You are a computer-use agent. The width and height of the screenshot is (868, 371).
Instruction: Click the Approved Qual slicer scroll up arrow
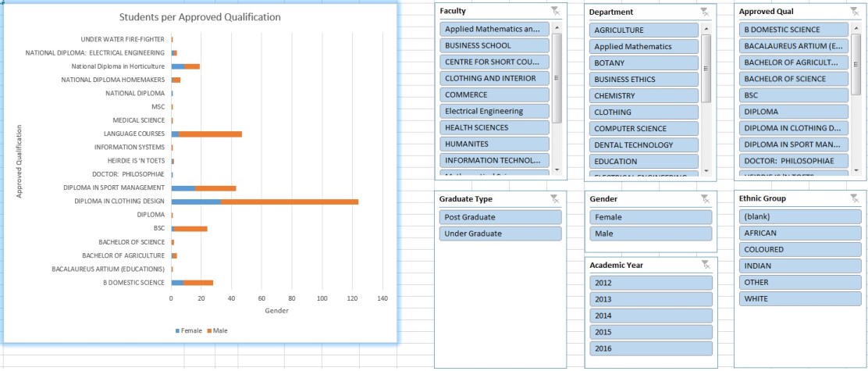click(856, 28)
